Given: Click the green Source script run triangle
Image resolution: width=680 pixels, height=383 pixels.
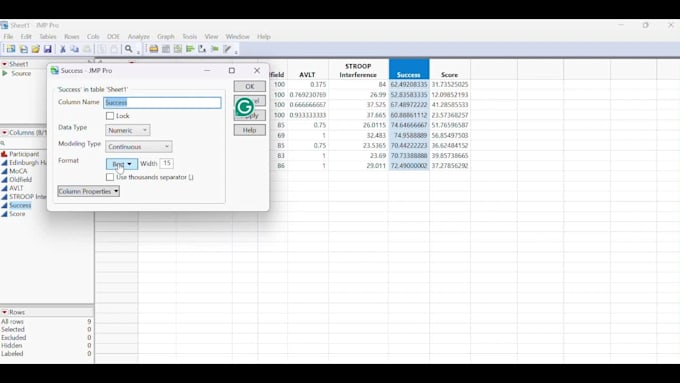Looking at the screenshot, I should click(5, 73).
